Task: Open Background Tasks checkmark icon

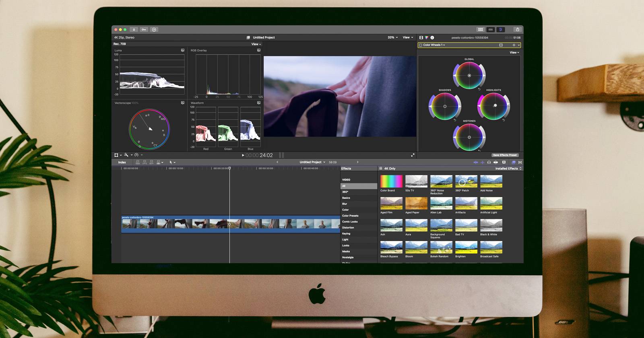Action: (154, 29)
